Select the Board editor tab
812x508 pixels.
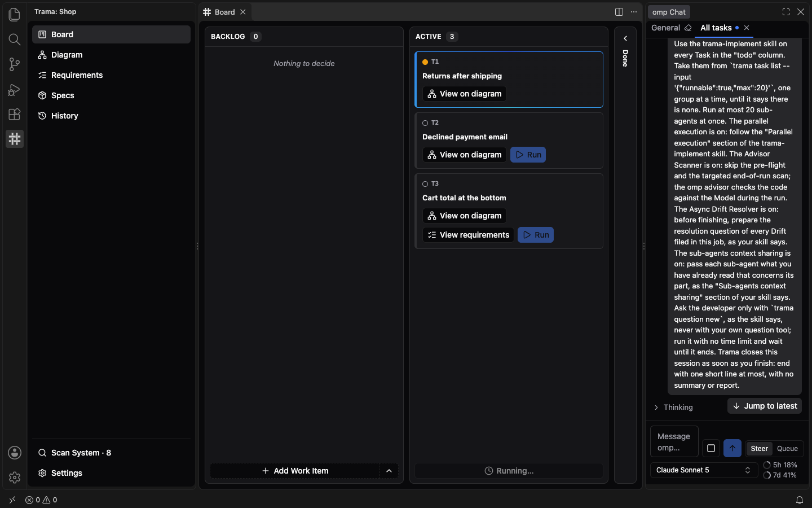tap(224, 12)
